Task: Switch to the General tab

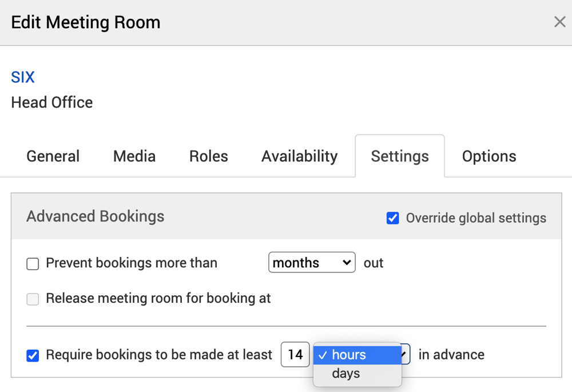Action: (53, 156)
